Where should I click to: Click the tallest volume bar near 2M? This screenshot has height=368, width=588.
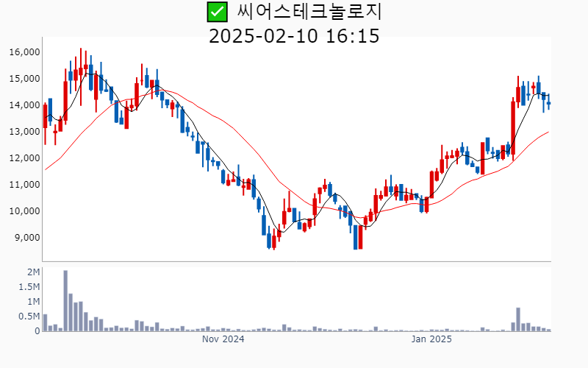point(65,301)
